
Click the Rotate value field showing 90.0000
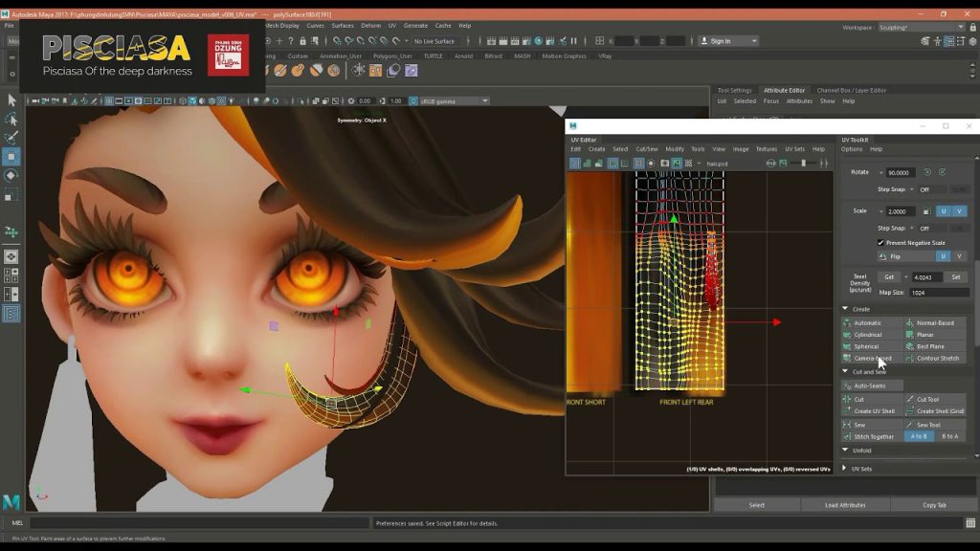[900, 172]
